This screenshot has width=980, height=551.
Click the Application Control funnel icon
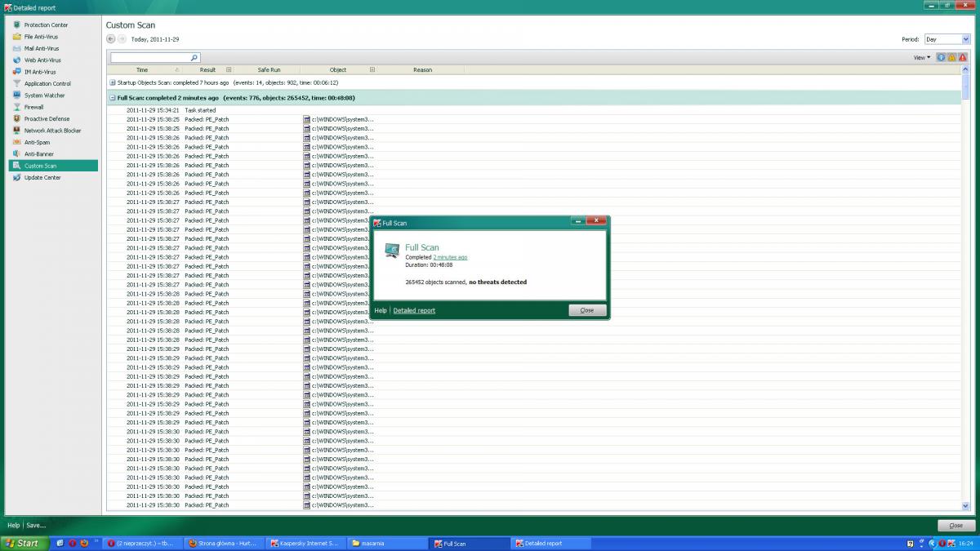[x=16, y=83]
